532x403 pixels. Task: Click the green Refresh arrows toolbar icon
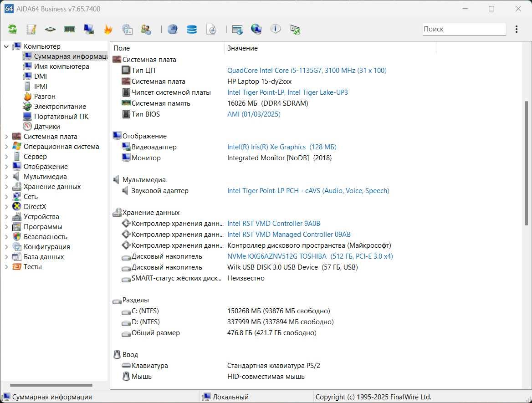tap(12, 29)
